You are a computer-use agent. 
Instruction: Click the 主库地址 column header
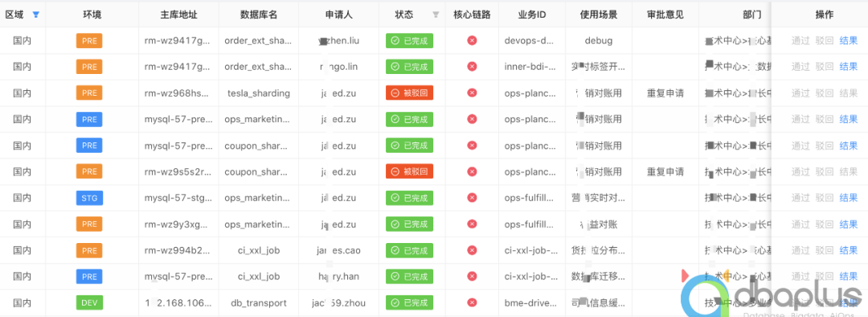(x=178, y=15)
